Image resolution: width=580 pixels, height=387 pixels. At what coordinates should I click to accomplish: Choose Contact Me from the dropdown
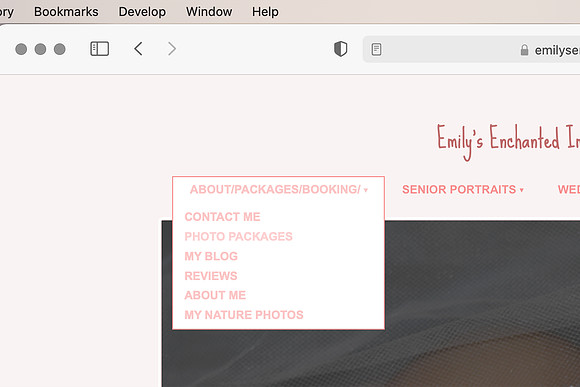point(222,217)
